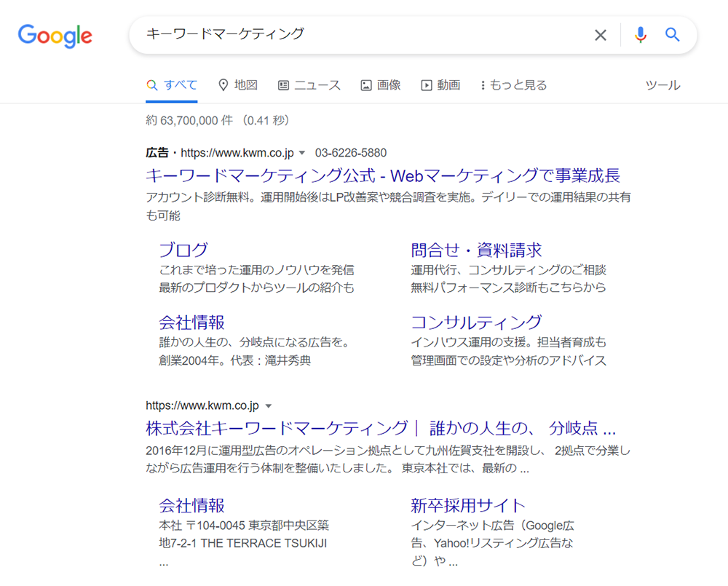The width and height of the screenshot is (728, 586).
Task: Expand the dropdown arrow beside the ad URL
Action: pos(302,153)
